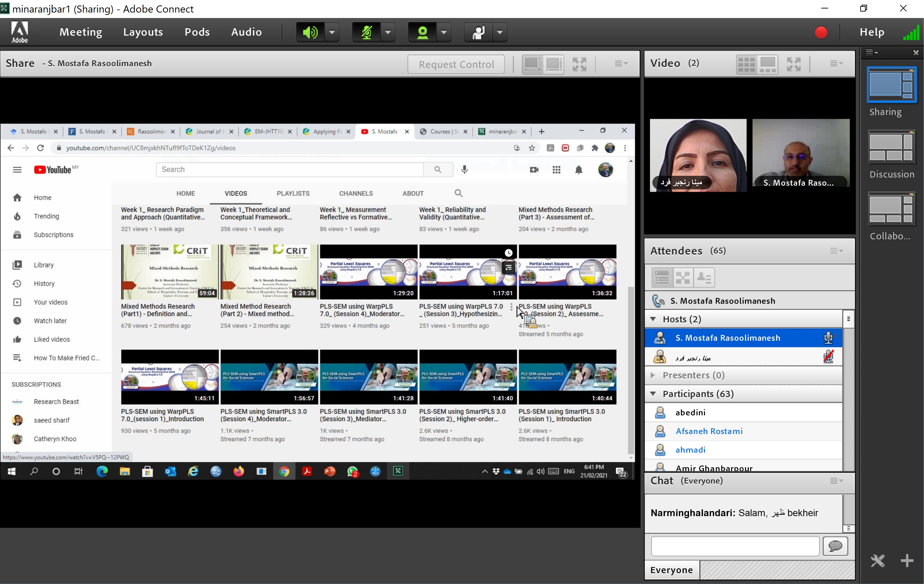Select the Sharing layout thumbnail
Screen dimensions: 924x584
pos(892,85)
